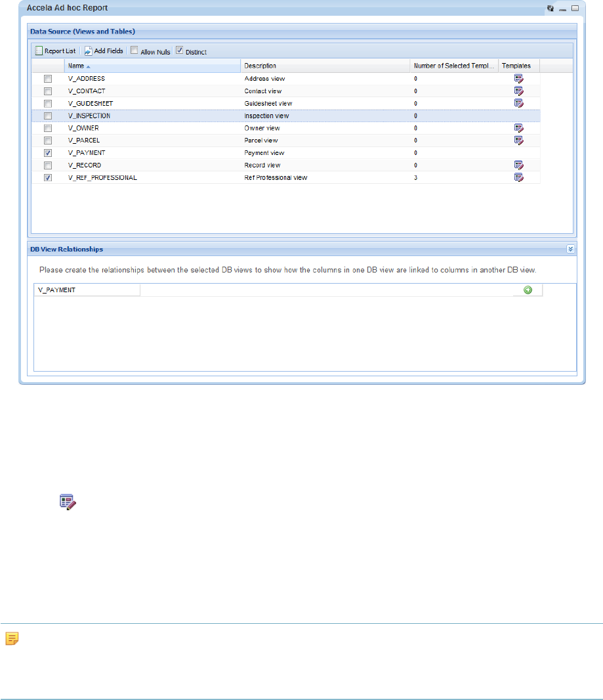The image size is (603, 700).
Task: Click the Data Source section header
Action: click(x=302, y=32)
